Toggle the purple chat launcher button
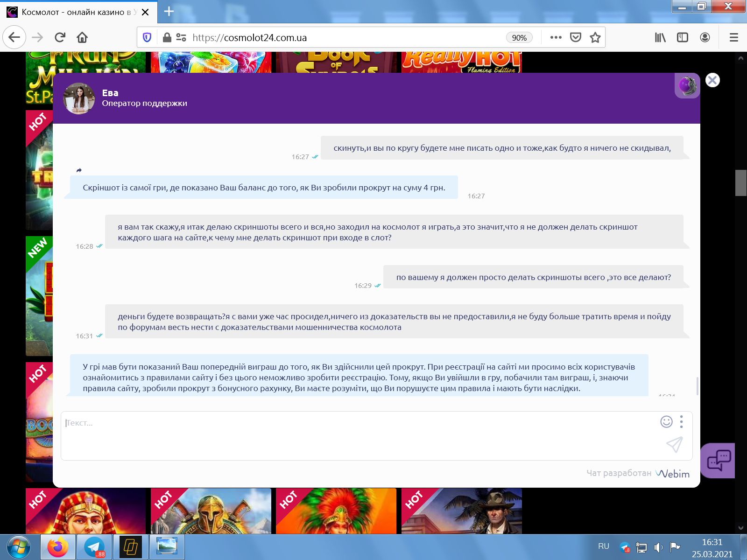 [x=718, y=461]
